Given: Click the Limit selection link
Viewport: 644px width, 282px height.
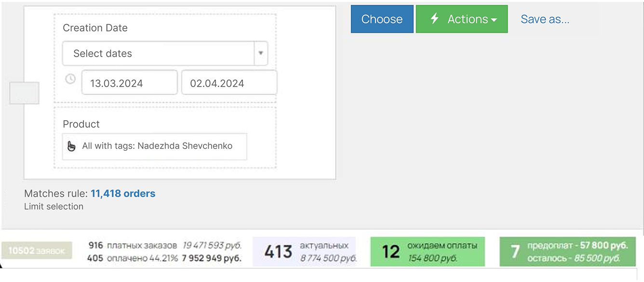Looking at the screenshot, I should [x=54, y=207].
